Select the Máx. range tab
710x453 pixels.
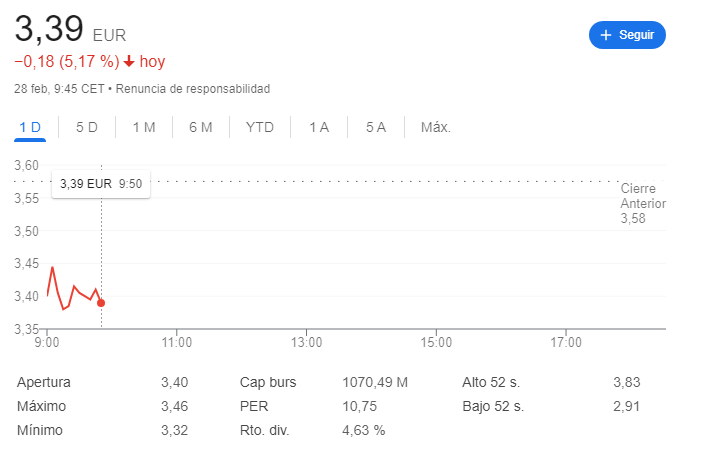(x=436, y=127)
